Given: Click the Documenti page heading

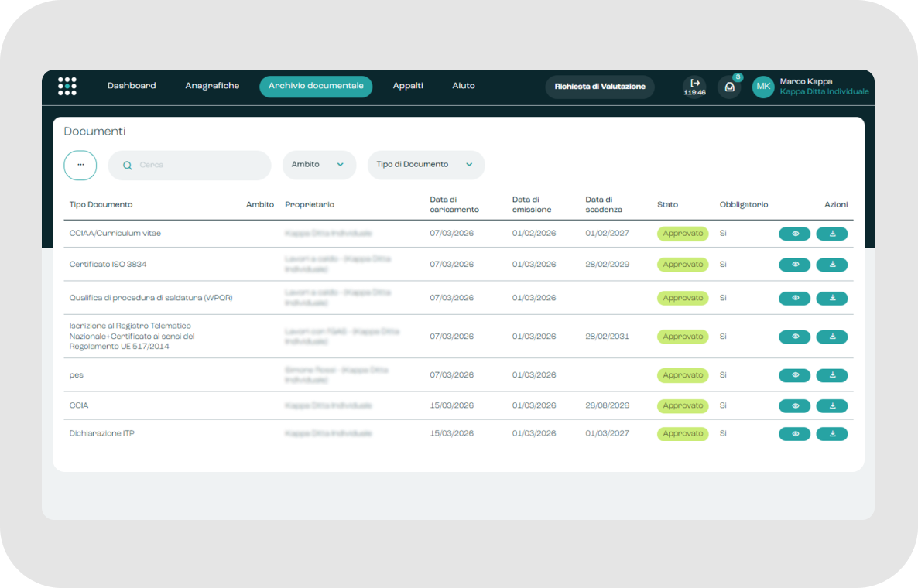Looking at the screenshot, I should 94,132.
